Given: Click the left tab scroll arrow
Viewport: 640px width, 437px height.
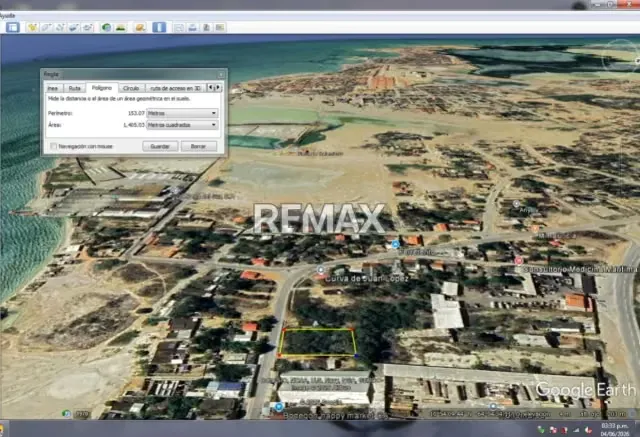Looking at the screenshot, I should [x=211, y=87].
